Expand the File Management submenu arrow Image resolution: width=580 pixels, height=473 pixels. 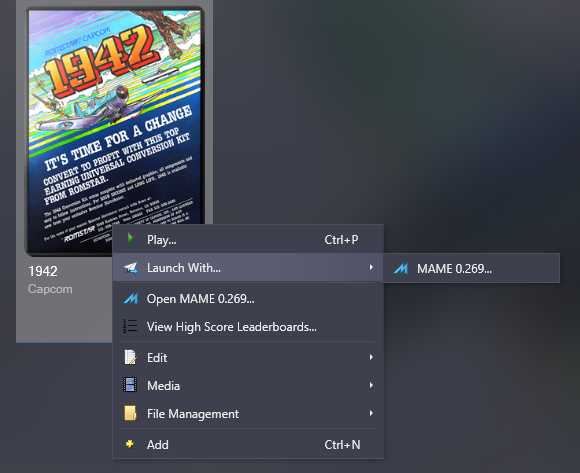(371, 413)
